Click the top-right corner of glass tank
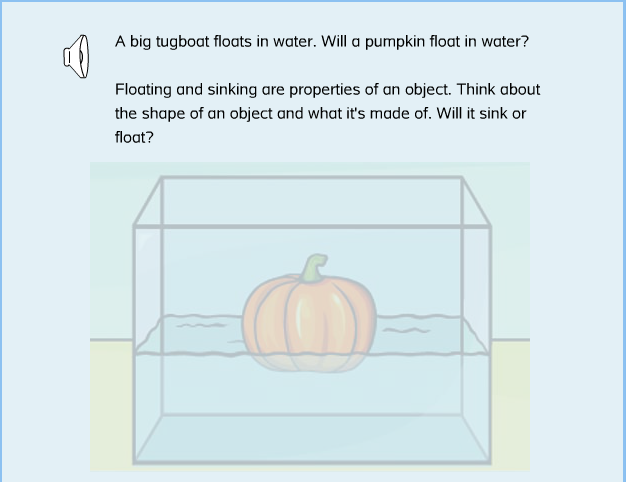This screenshot has width=626, height=482. pyautogui.click(x=462, y=179)
